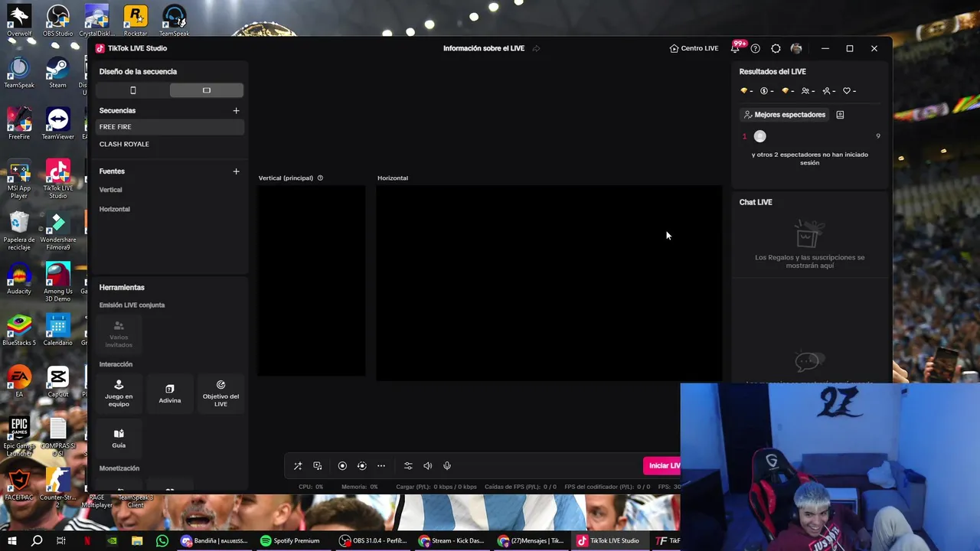This screenshot has height=551, width=980.
Task: Open the profile avatar menu
Action: click(796, 48)
